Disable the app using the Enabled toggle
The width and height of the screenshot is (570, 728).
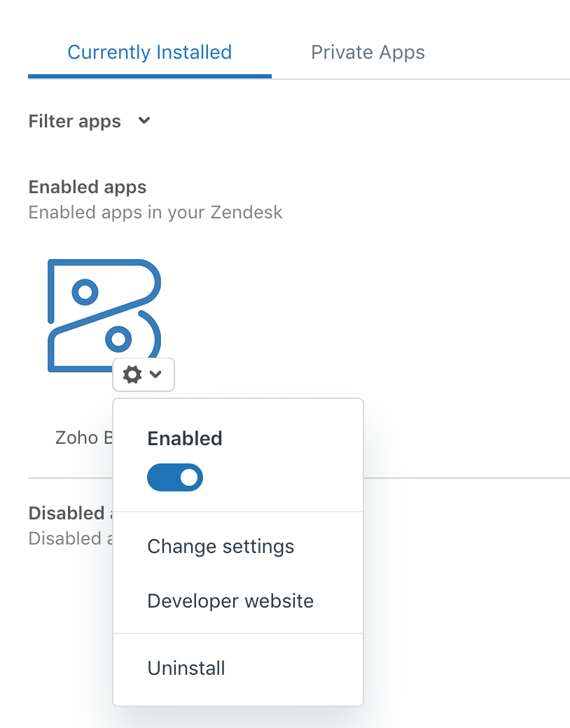coord(175,477)
